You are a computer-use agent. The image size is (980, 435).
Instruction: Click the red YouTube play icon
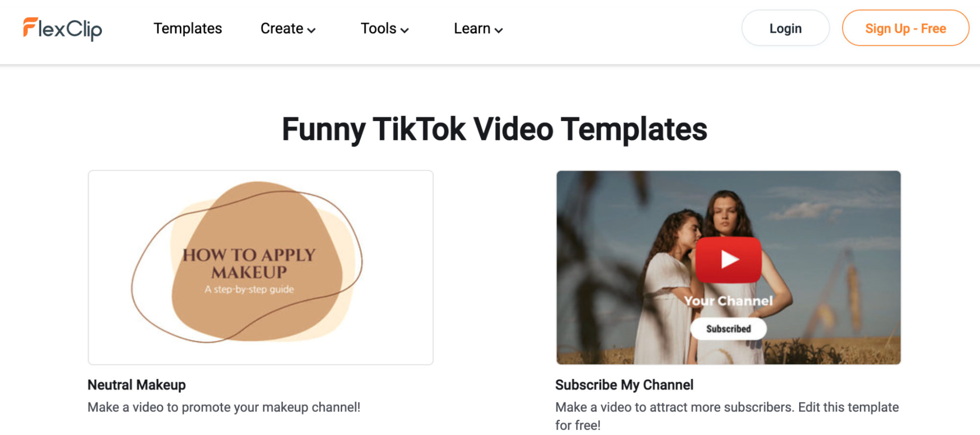729,259
